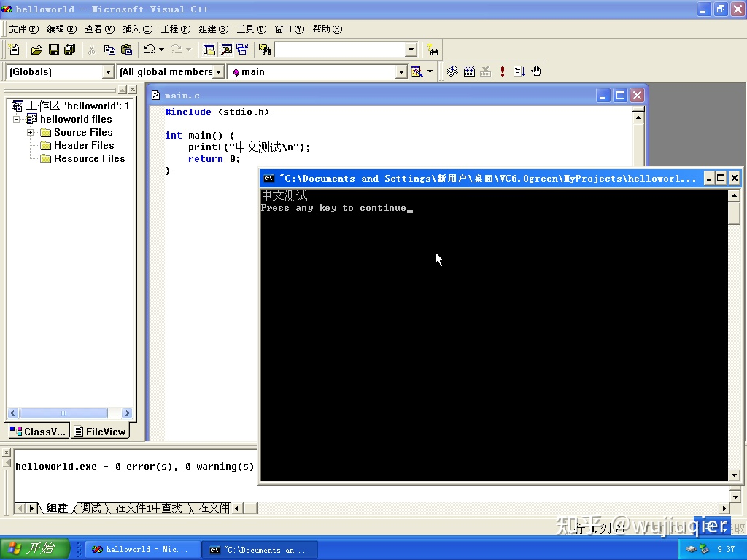
Task: Click the Build icon with blue arrows
Action: click(469, 71)
